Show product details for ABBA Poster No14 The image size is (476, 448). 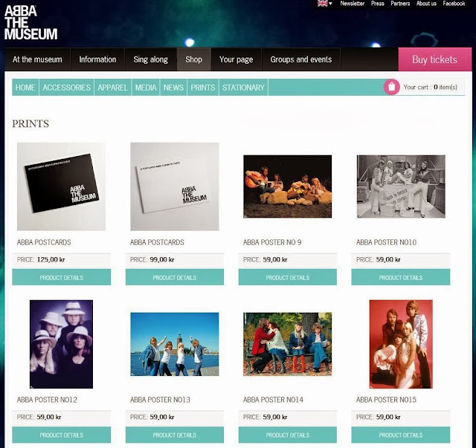tap(288, 435)
